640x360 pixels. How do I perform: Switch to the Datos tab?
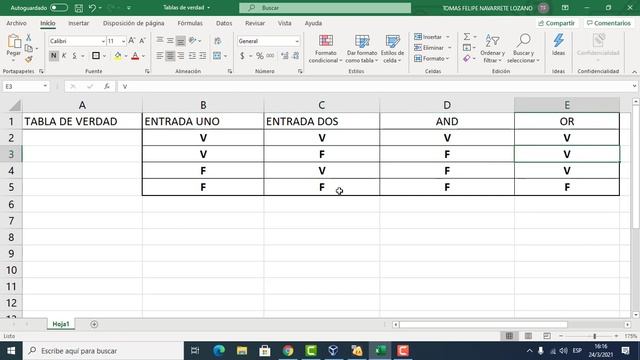224,23
